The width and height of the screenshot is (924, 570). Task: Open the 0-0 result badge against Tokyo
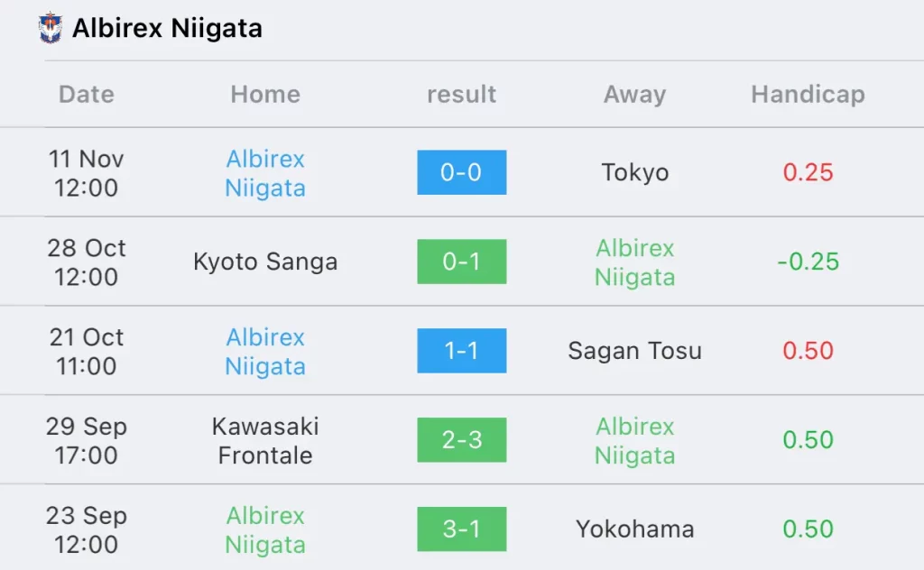point(461,172)
